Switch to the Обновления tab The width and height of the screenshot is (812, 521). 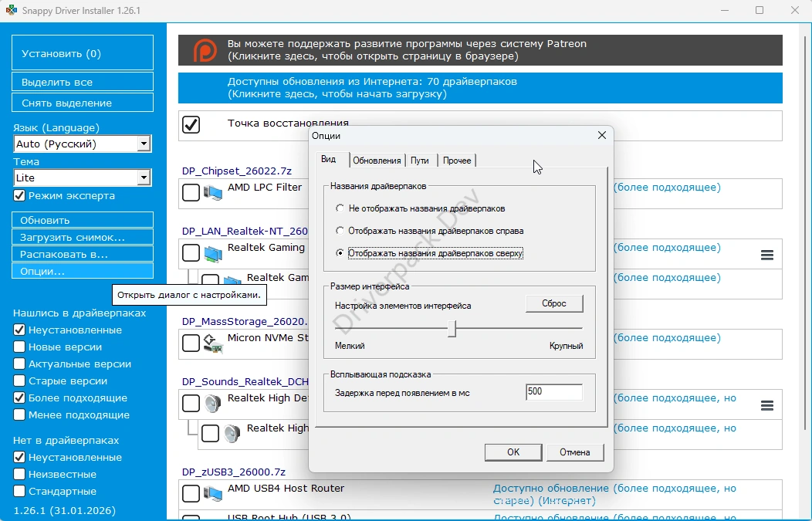click(x=377, y=161)
